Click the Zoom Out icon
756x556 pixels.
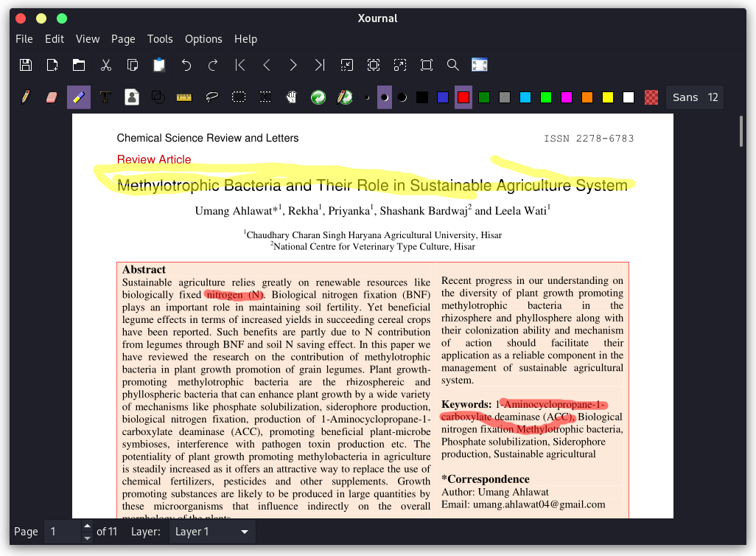point(346,65)
